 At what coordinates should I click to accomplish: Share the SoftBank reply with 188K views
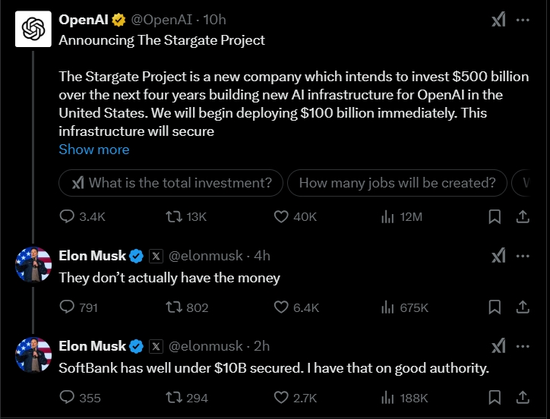point(523,398)
